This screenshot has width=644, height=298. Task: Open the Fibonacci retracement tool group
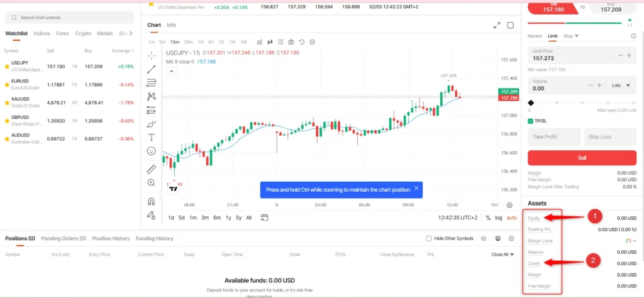pyautogui.click(x=151, y=82)
